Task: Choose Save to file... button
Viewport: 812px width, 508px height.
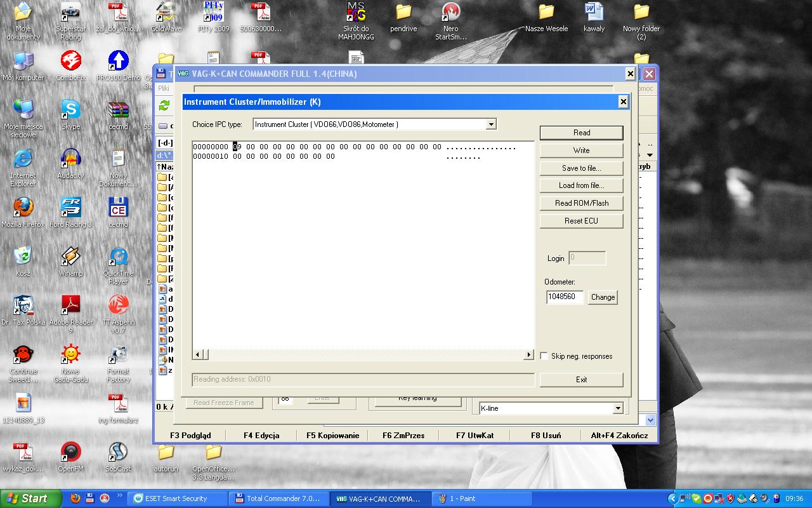Action: 582,168
